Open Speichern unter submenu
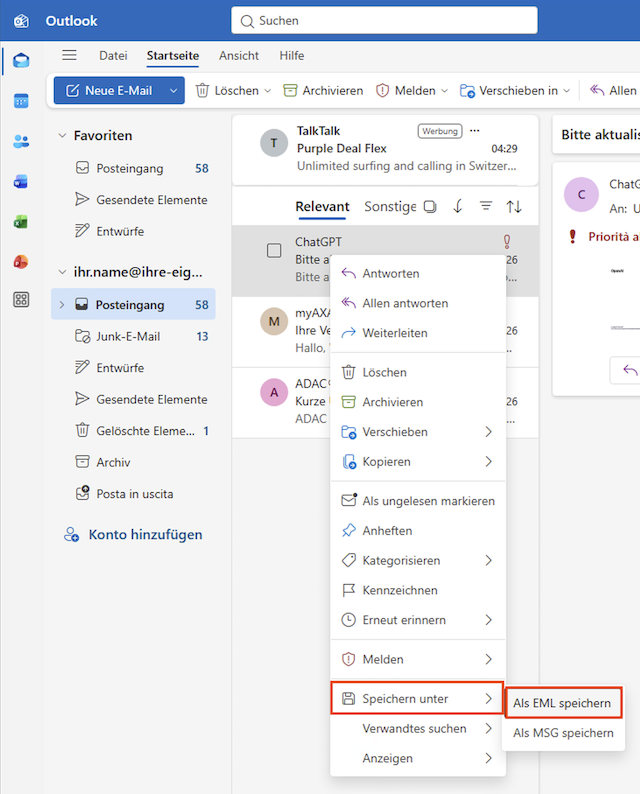 pyautogui.click(x=417, y=698)
